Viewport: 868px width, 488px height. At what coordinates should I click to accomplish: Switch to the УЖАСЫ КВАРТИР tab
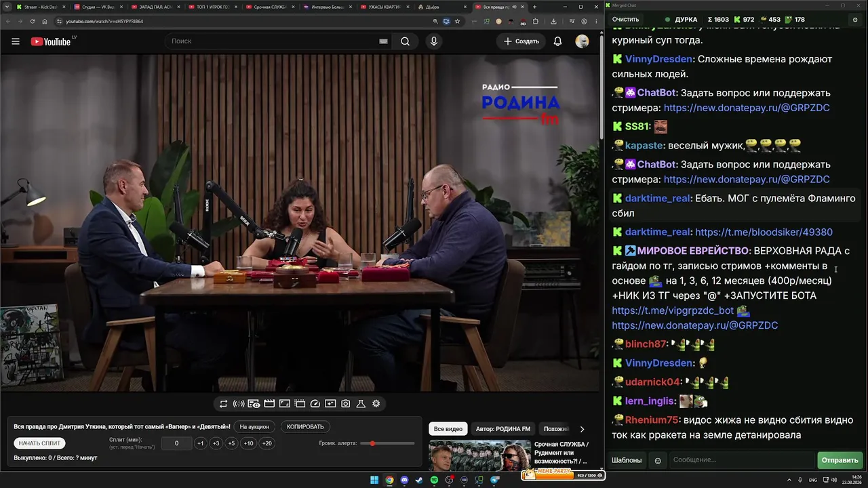click(386, 7)
